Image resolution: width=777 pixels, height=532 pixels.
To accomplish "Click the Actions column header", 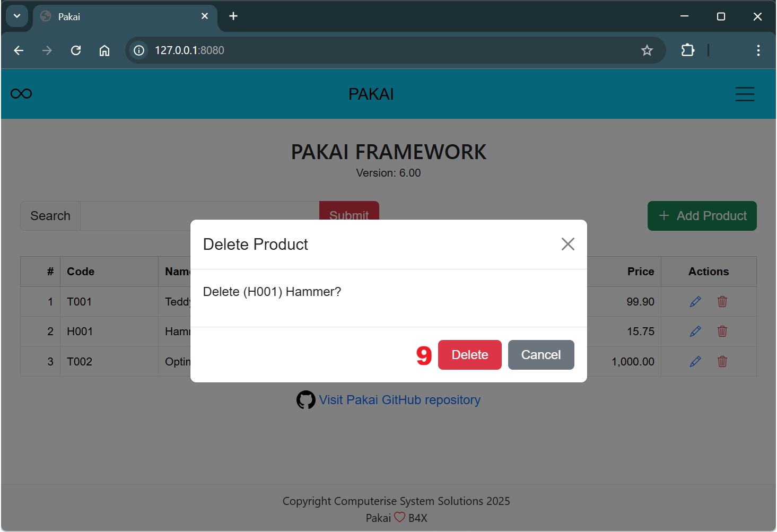I will pos(709,272).
